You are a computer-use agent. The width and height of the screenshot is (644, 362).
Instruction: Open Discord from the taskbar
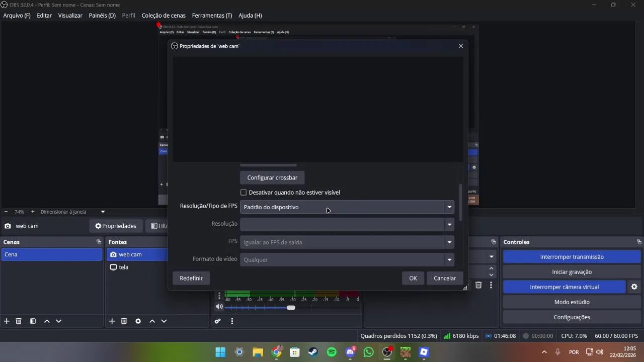(x=351, y=352)
